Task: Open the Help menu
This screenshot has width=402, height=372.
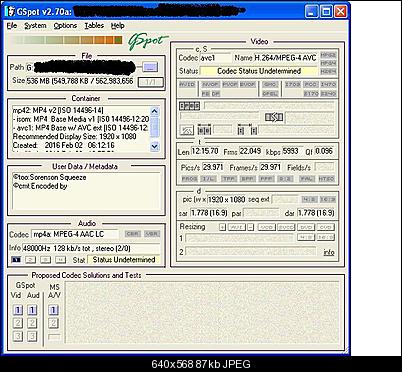Action: click(x=118, y=26)
